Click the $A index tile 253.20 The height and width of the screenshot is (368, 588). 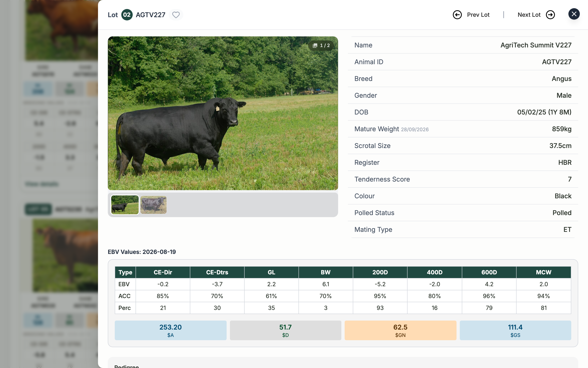(170, 330)
